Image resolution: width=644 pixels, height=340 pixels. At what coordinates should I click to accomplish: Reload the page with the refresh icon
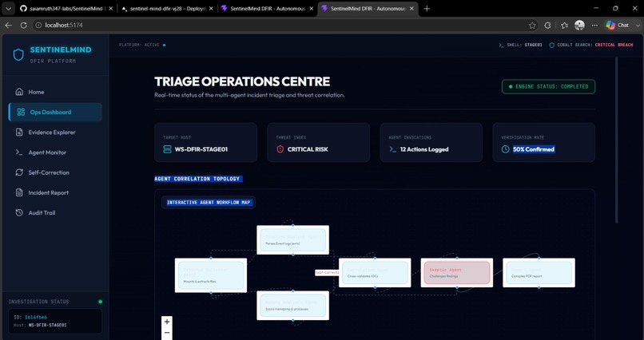click(x=23, y=25)
